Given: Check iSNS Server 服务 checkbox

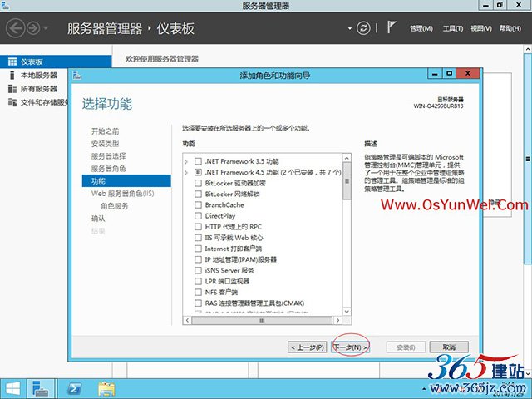Looking at the screenshot, I should pyautogui.click(x=198, y=270).
